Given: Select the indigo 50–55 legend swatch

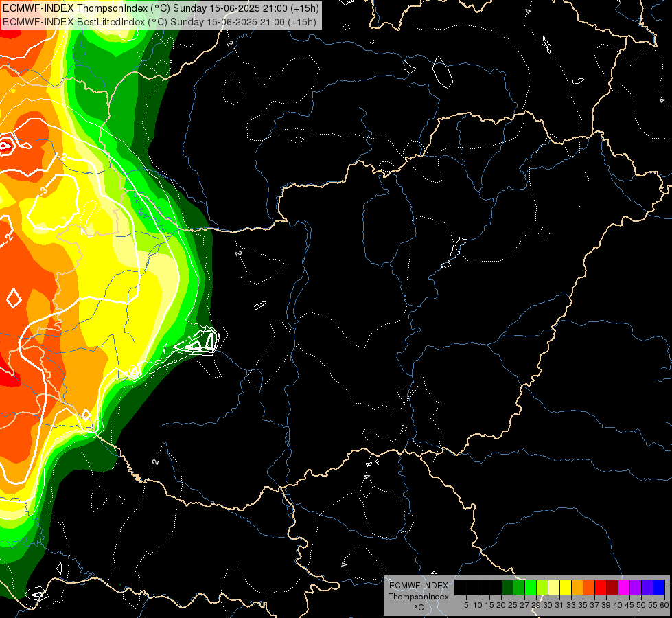Looking at the screenshot, I should 647,588.
